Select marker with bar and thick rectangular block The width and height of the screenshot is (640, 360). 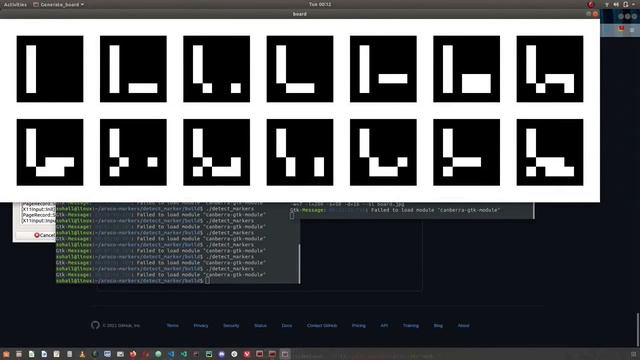point(467,69)
